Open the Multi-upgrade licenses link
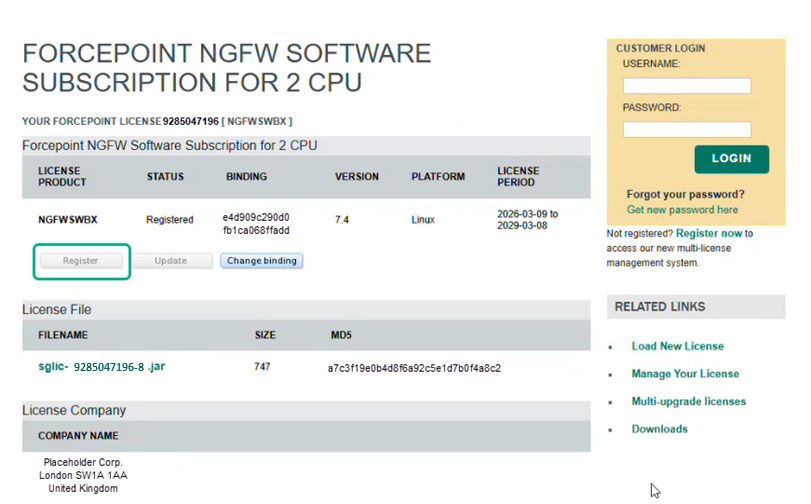The width and height of the screenshot is (811, 504). pyautogui.click(x=688, y=401)
